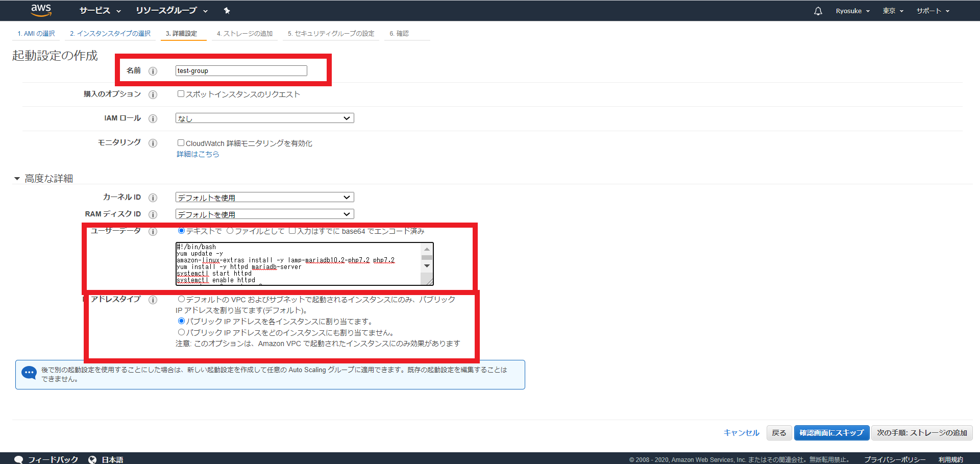The height and width of the screenshot is (464, 980).
Task: Select the 3. 詳細設定 step tab
Action: coord(181,34)
